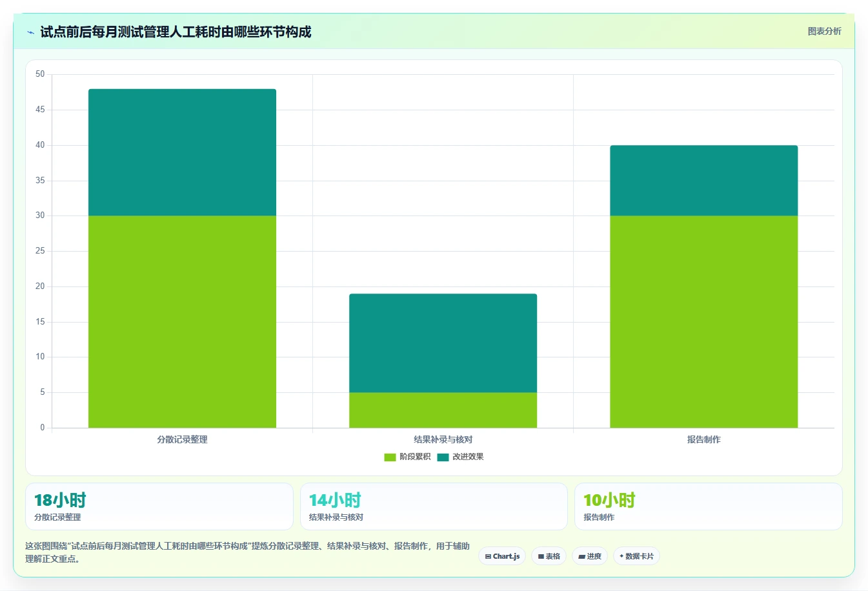Screen dimensions: 868x591
Task: Click the teal bar segment for 分散记录整理
Action: click(x=182, y=152)
